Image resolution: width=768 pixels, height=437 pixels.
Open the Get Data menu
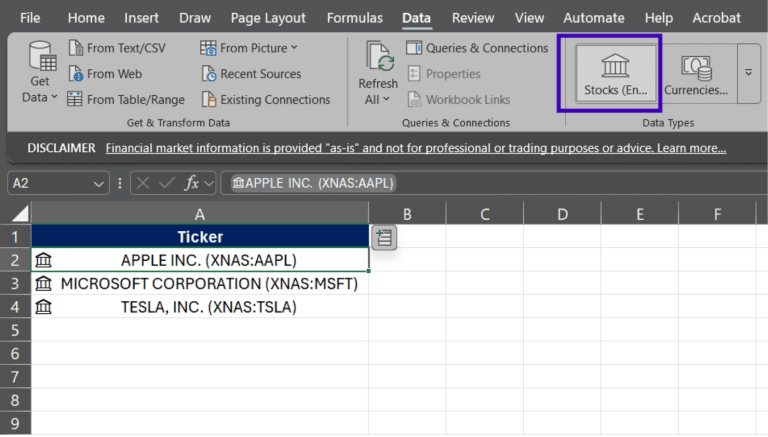click(40, 73)
